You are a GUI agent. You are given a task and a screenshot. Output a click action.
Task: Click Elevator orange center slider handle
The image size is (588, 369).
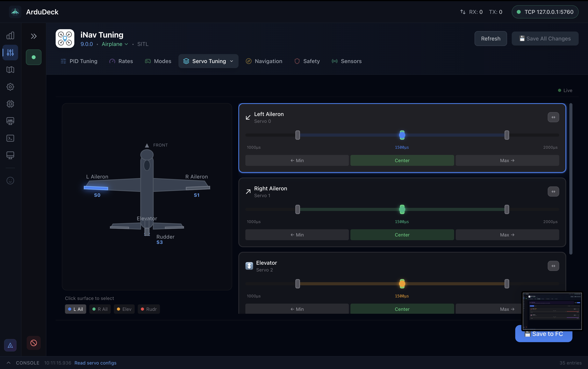coord(402,284)
